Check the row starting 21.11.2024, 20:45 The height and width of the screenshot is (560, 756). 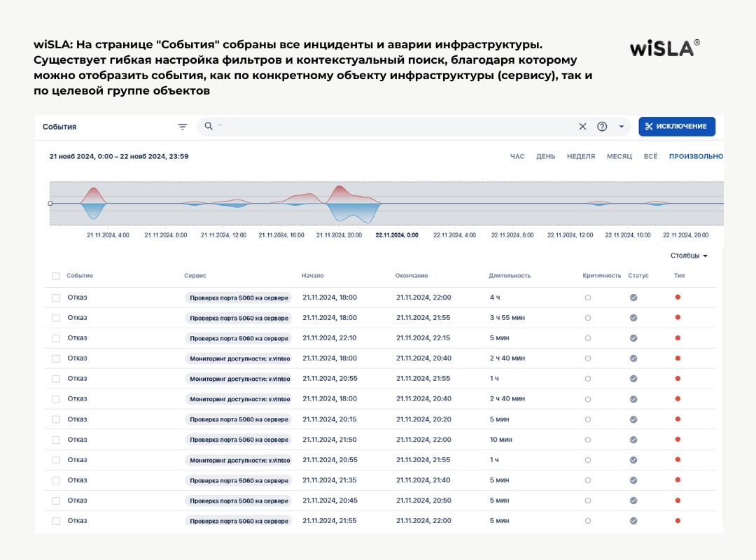[56, 500]
